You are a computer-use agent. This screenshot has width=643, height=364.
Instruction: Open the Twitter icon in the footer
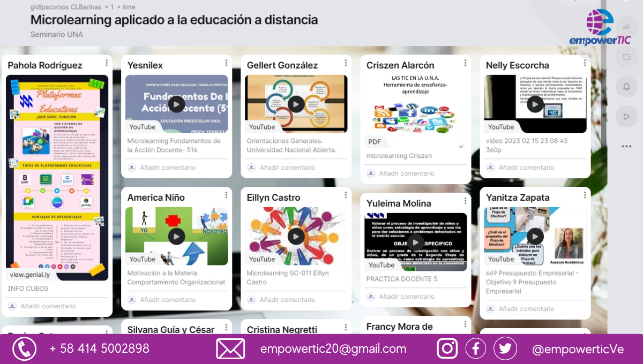point(505,348)
